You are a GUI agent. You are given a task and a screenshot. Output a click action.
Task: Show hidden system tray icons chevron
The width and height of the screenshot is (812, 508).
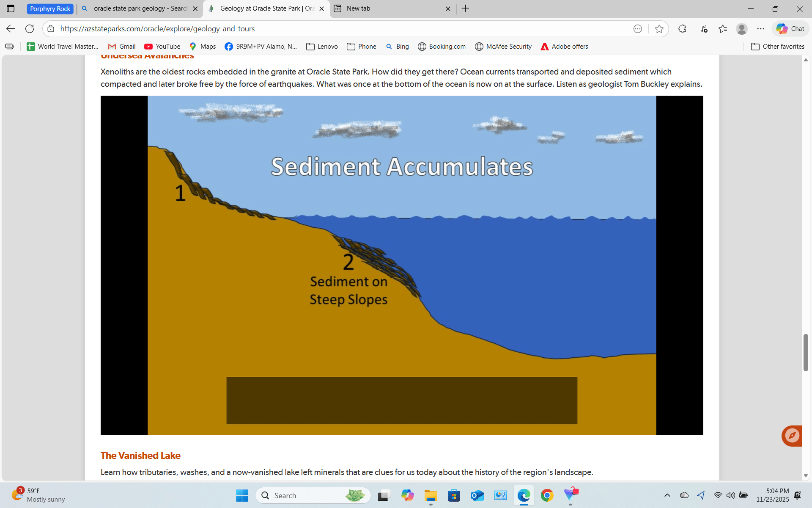tap(667, 495)
